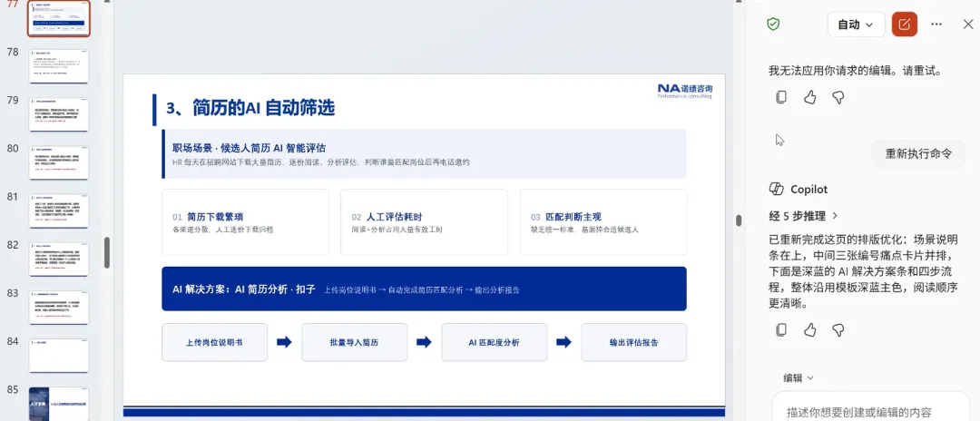
Task: Start a new chat with orange edit icon
Action: pyautogui.click(x=905, y=24)
